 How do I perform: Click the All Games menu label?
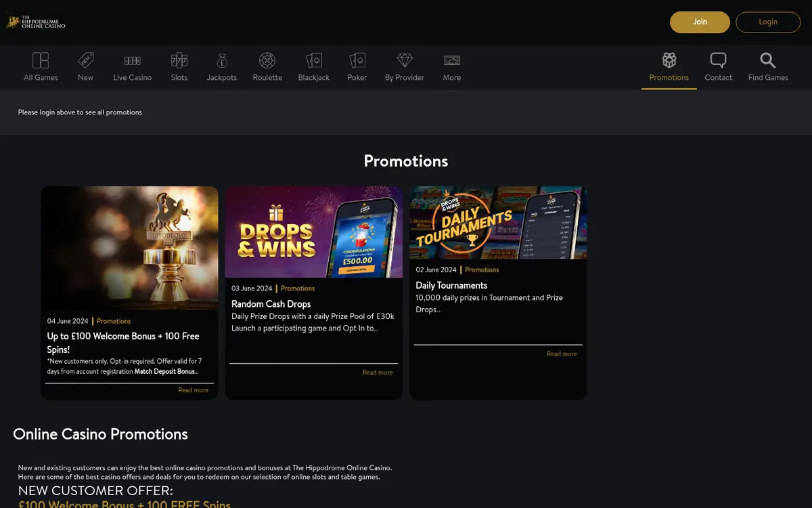tap(41, 77)
